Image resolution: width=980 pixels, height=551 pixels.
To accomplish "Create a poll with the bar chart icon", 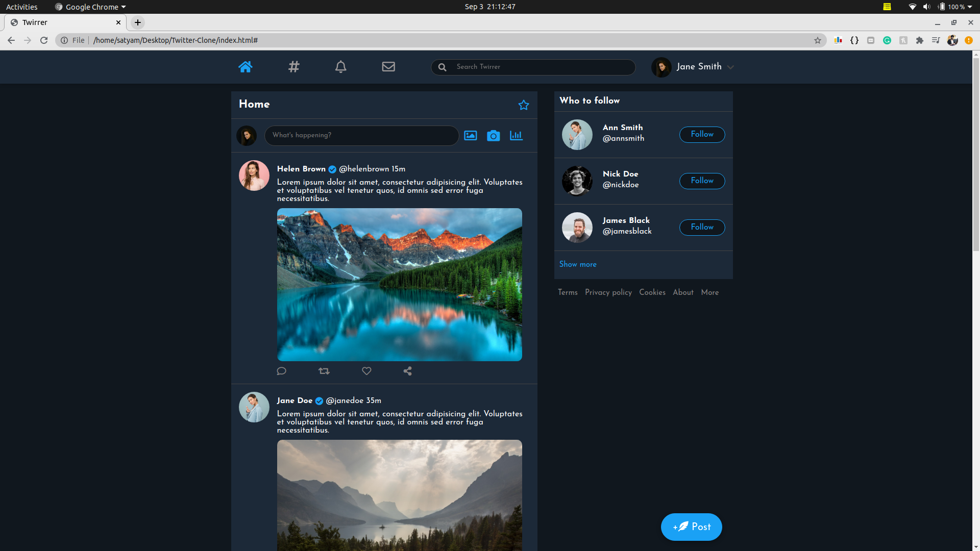I will click(516, 135).
